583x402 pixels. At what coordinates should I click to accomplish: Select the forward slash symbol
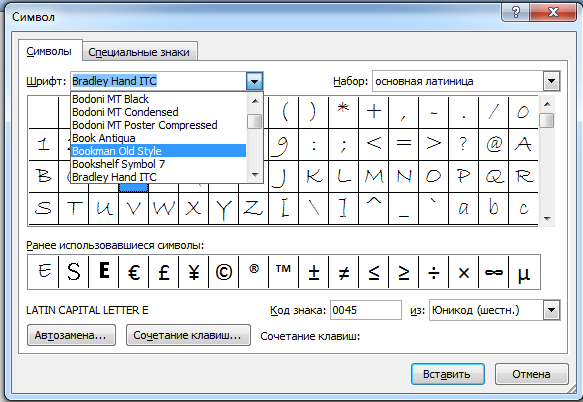pyautogui.click(x=493, y=112)
